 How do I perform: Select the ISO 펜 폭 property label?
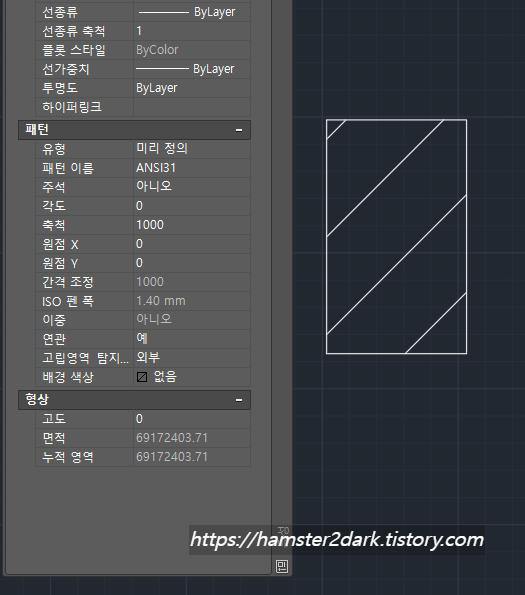tap(68, 301)
